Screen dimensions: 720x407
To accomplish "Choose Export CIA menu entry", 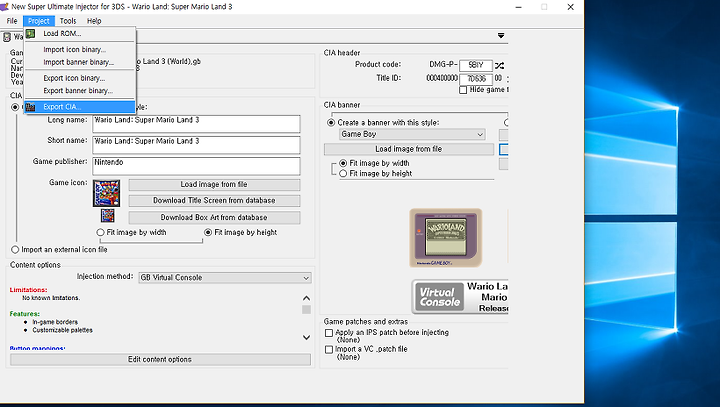I will click(80, 107).
